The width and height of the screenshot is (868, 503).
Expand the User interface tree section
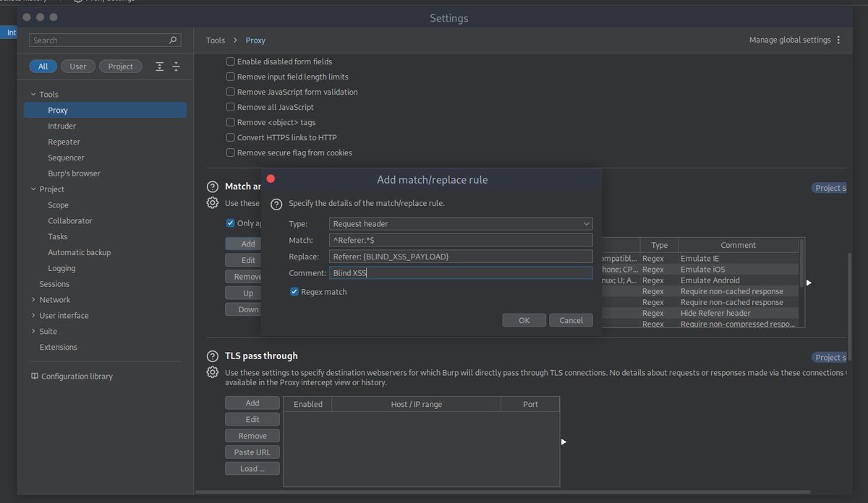(33, 316)
